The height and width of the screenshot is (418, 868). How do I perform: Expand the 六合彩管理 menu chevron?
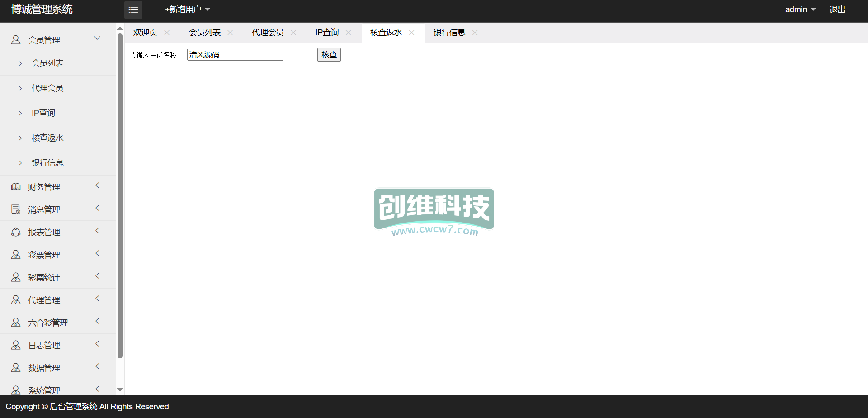(x=97, y=321)
